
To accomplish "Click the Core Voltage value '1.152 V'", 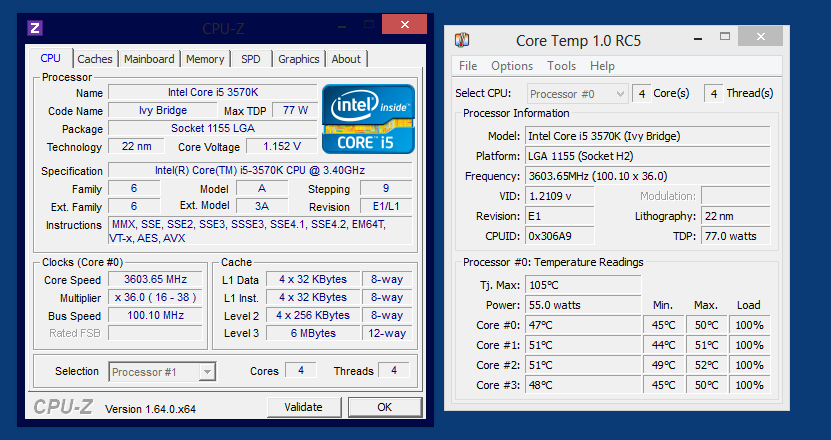I will 282,146.
